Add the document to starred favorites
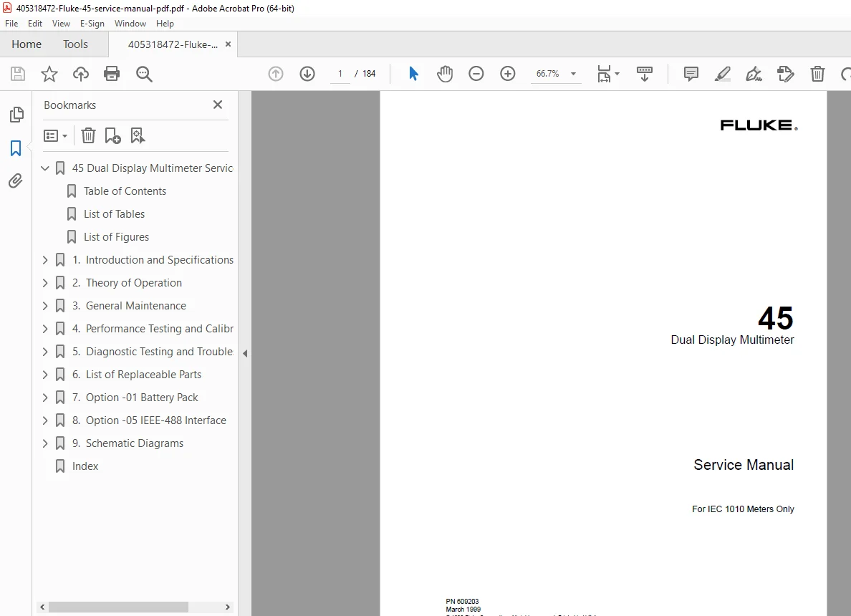Image resolution: width=851 pixels, height=616 pixels. [x=49, y=74]
